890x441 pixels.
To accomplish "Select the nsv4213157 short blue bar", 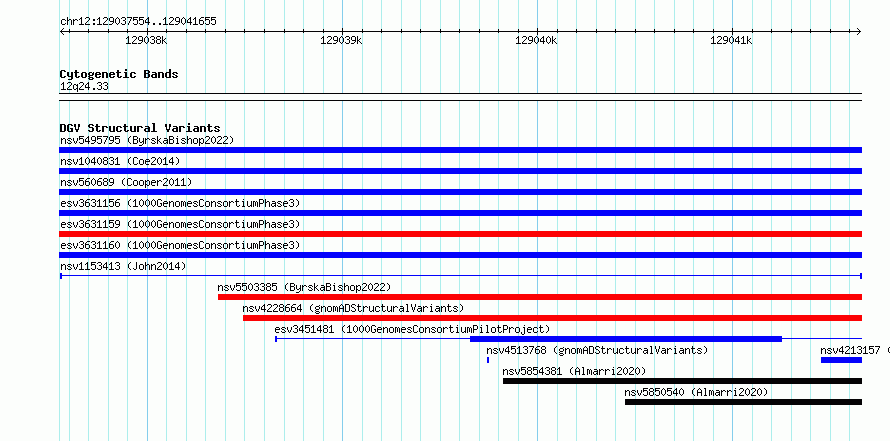I will pos(841,360).
